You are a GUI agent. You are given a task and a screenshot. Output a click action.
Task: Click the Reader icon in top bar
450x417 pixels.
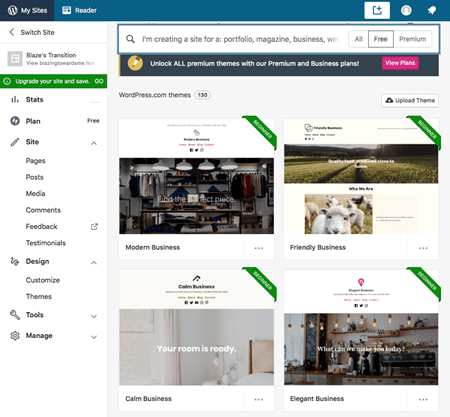[x=67, y=10]
